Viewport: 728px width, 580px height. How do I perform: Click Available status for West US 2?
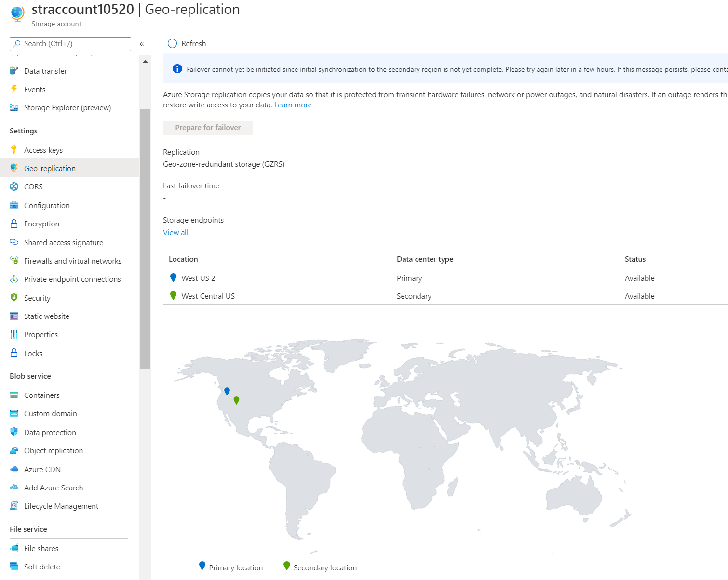point(639,278)
